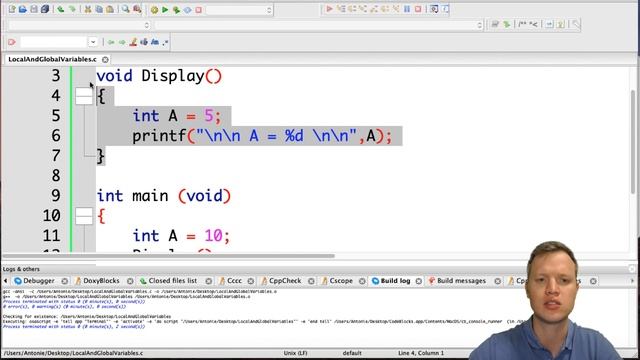
Task: Click the vertical scrollbar of the editor
Action: pos(633,143)
